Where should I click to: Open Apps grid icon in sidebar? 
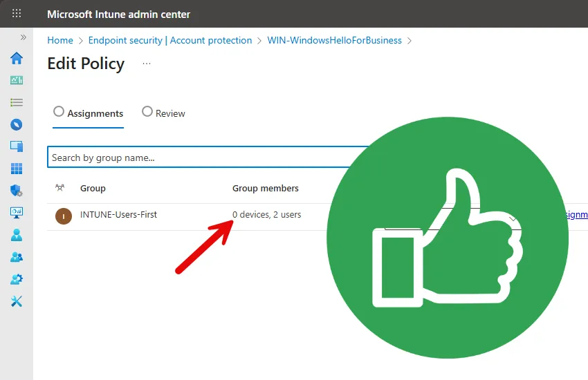tap(17, 169)
